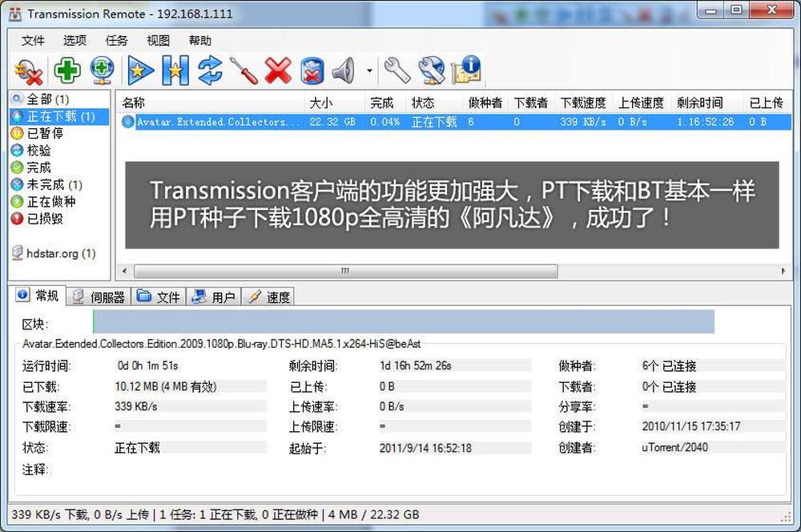Filter by tracker hdstar.org (1)
Viewport: 801px width, 532px height.
[61, 253]
